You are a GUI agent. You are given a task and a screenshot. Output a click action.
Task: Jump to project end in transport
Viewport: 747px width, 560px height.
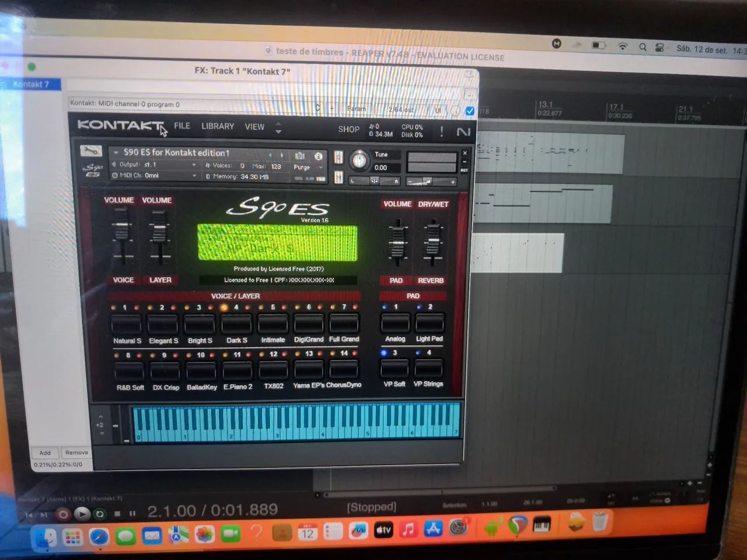click(x=44, y=514)
